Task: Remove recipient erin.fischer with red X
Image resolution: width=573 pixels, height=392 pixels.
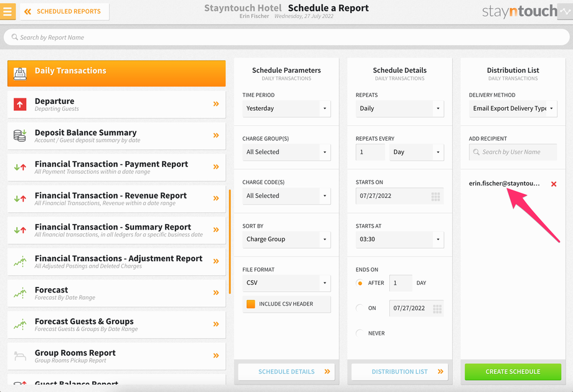Action: pos(554,184)
